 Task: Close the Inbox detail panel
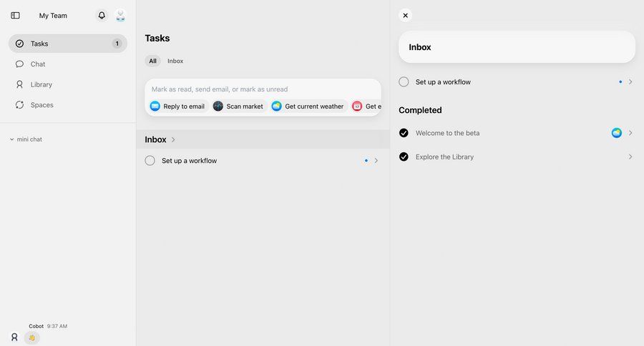pos(405,15)
